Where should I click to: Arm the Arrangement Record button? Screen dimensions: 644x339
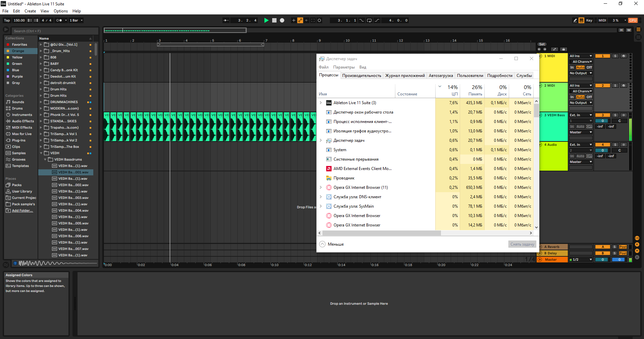coord(282,20)
